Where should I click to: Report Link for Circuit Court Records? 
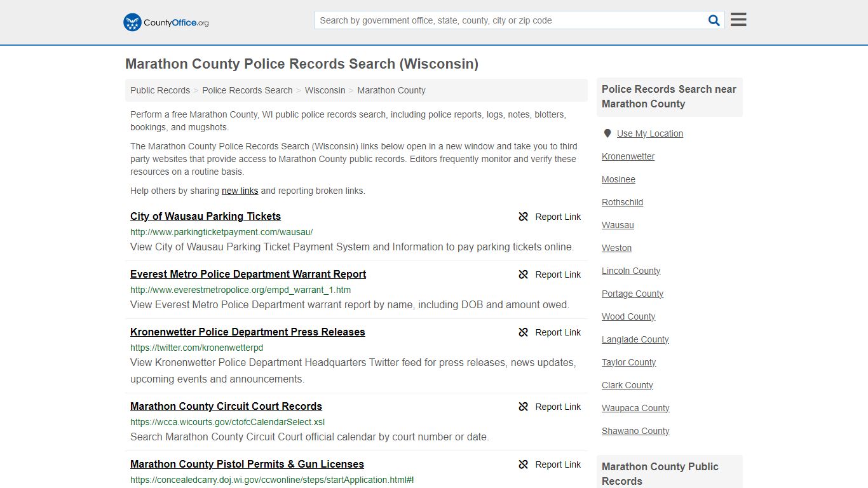tap(558, 407)
